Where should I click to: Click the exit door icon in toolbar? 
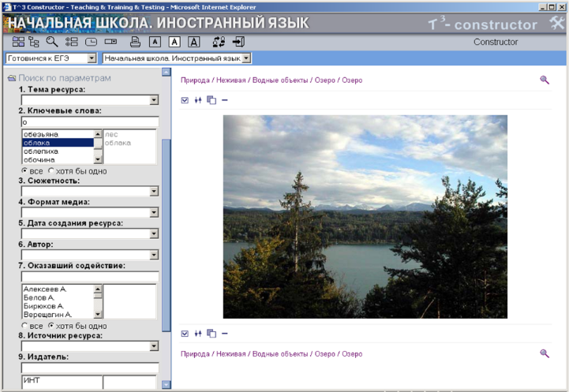pyautogui.click(x=238, y=42)
